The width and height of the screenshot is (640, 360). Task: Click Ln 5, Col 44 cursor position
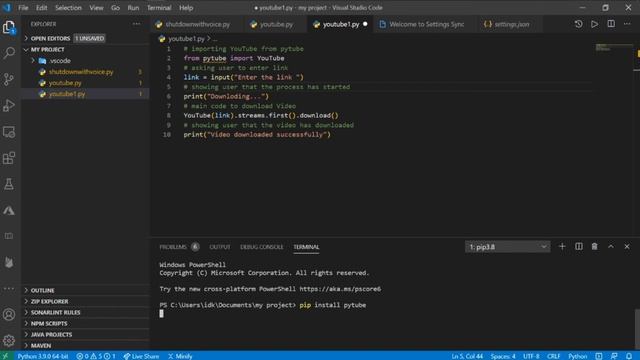tap(467, 356)
